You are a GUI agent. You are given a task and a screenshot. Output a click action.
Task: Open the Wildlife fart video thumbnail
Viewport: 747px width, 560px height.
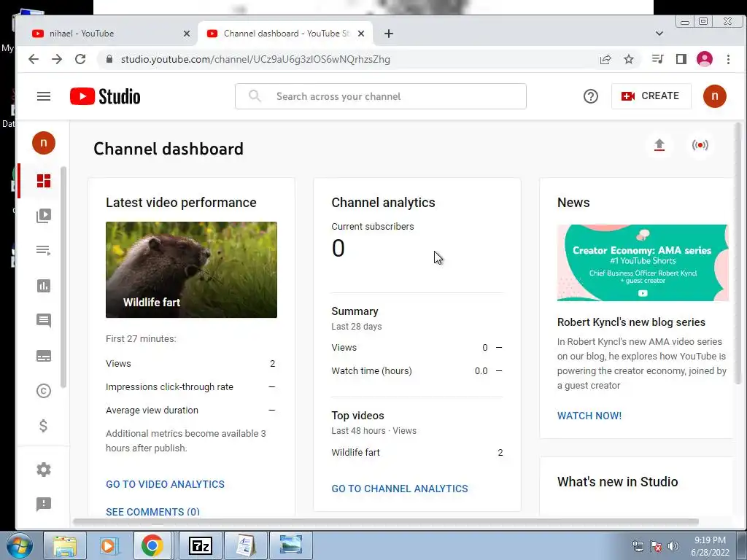click(192, 270)
